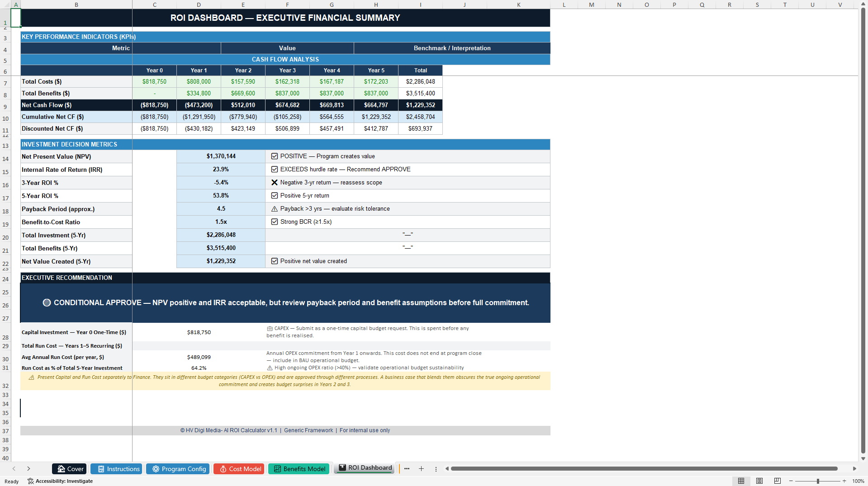Image resolution: width=868 pixels, height=486 pixels.
Task: Select column V header
Action: coord(840,5)
